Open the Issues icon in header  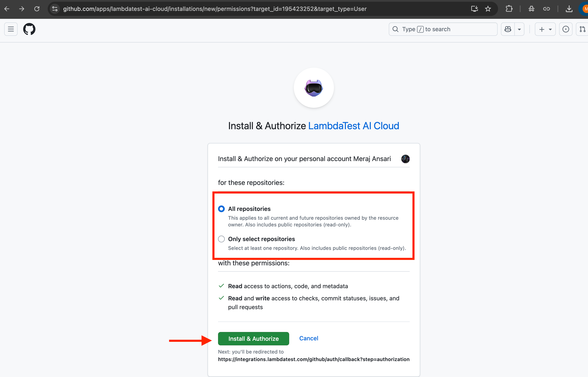point(565,29)
